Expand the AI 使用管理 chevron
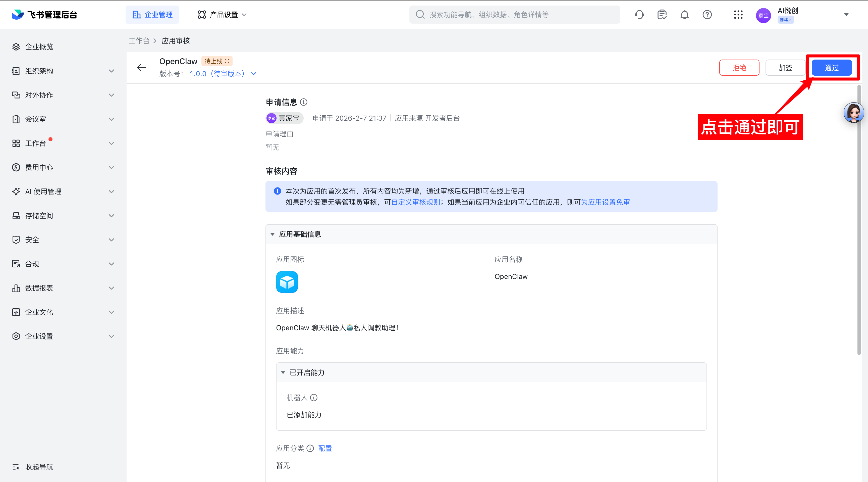868x482 pixels. 112,191
